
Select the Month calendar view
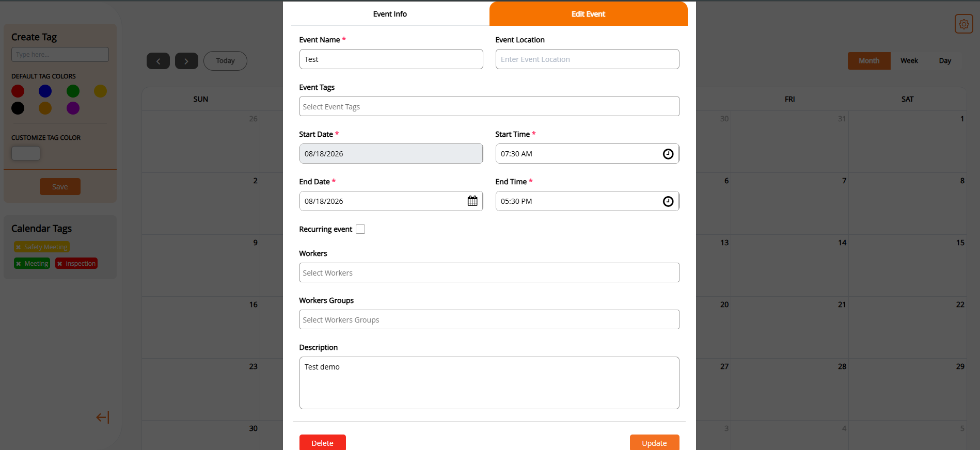(869, 61)
